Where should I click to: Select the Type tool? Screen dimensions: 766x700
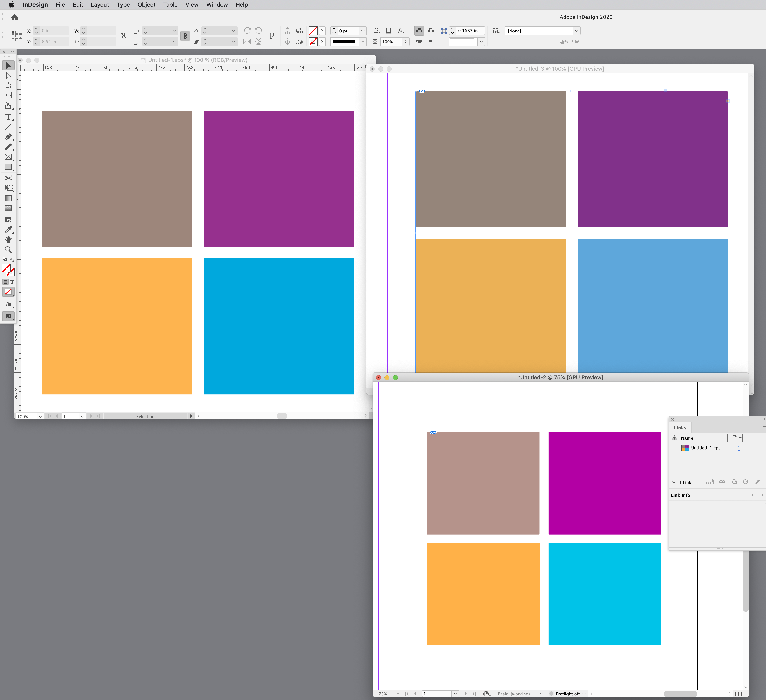coord(8,117)
